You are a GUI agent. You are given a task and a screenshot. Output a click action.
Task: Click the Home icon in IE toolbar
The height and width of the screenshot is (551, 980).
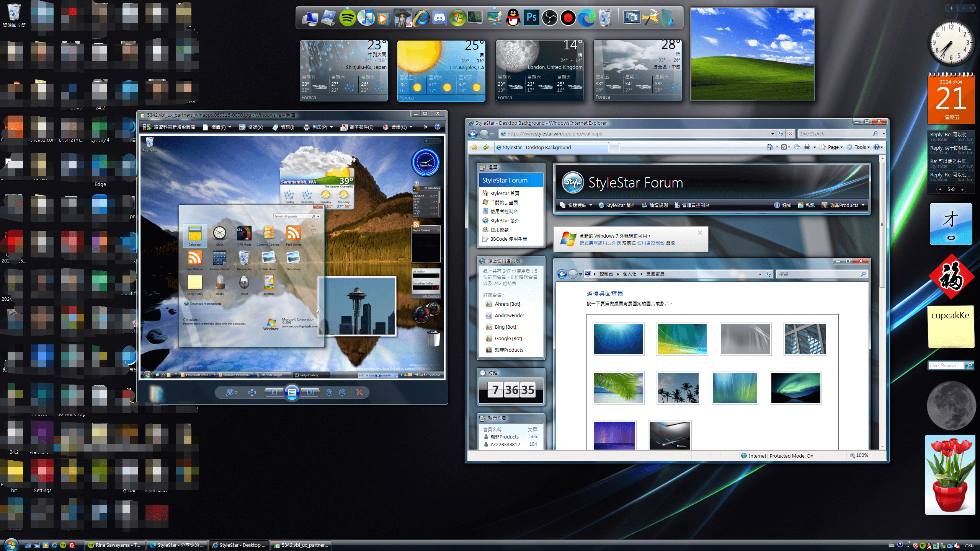tap(770, 147)
